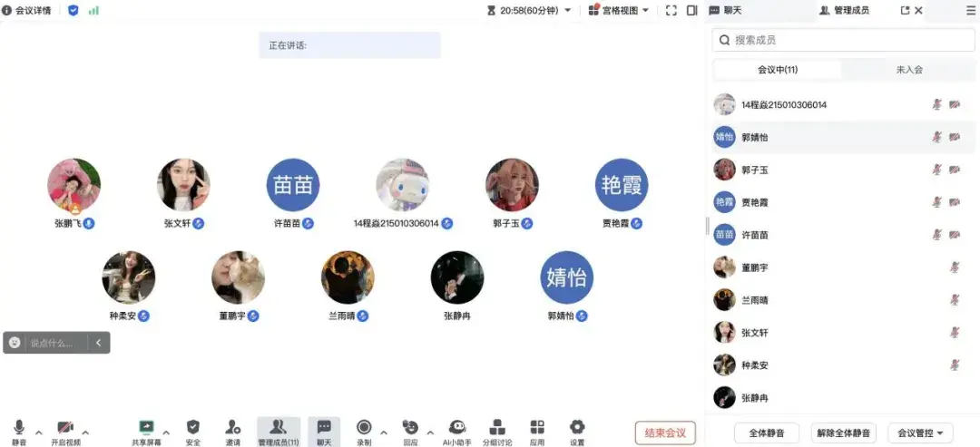
Task: Click the 全体静音 button
Action: tap(766, 433)
